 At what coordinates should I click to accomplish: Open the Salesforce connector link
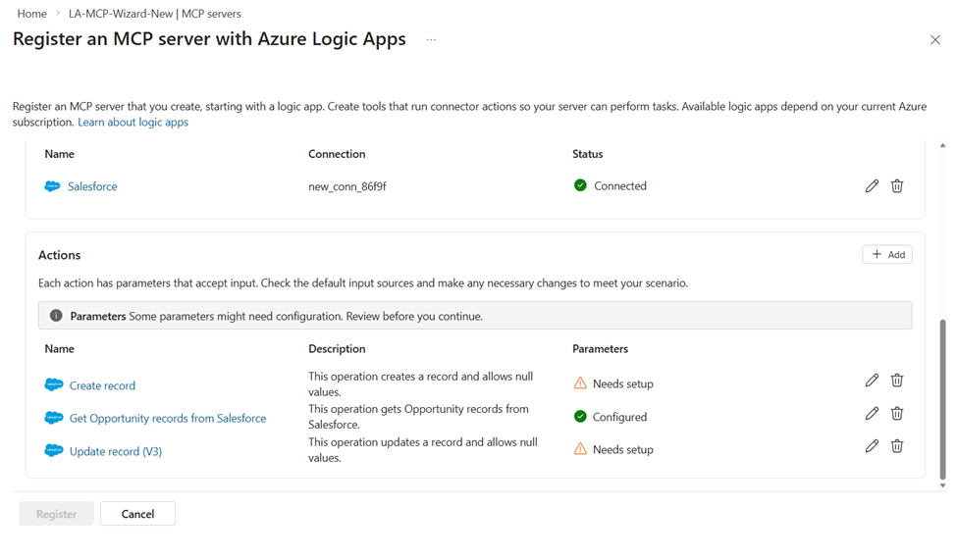click(x=92, y=186)
